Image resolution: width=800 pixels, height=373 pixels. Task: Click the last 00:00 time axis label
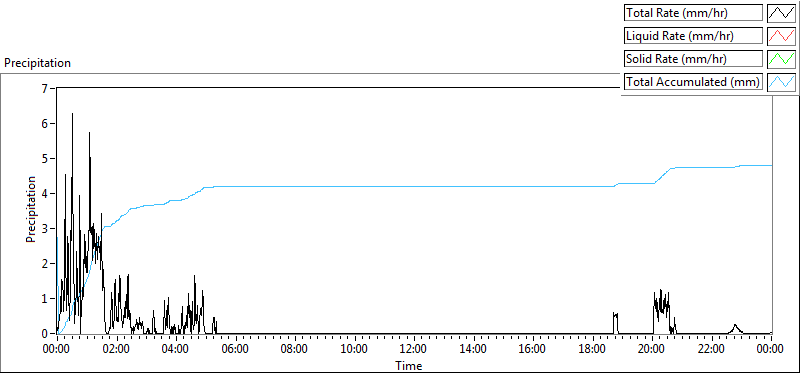tap(770, 350)
